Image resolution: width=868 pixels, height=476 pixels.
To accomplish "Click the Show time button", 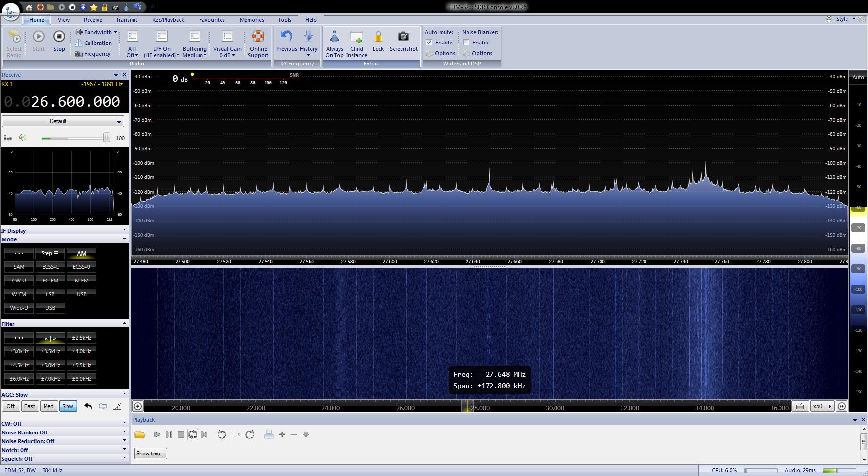I will click(x=151, y=454).
